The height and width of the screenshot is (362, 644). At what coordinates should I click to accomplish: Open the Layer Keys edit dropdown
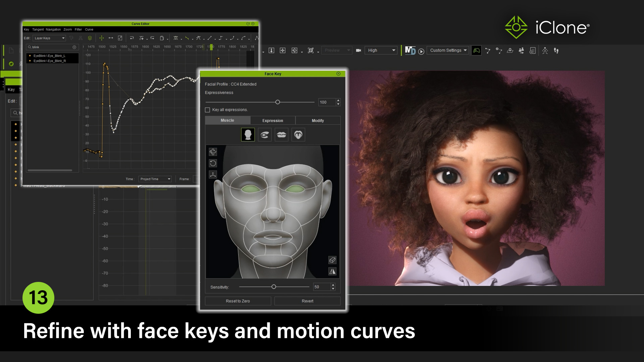[x=49, y=38]
